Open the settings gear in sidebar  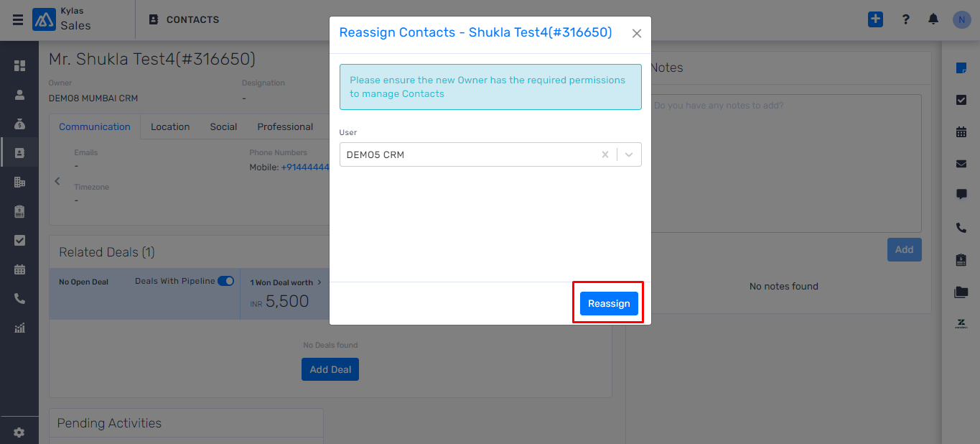[x=19, y=433]
